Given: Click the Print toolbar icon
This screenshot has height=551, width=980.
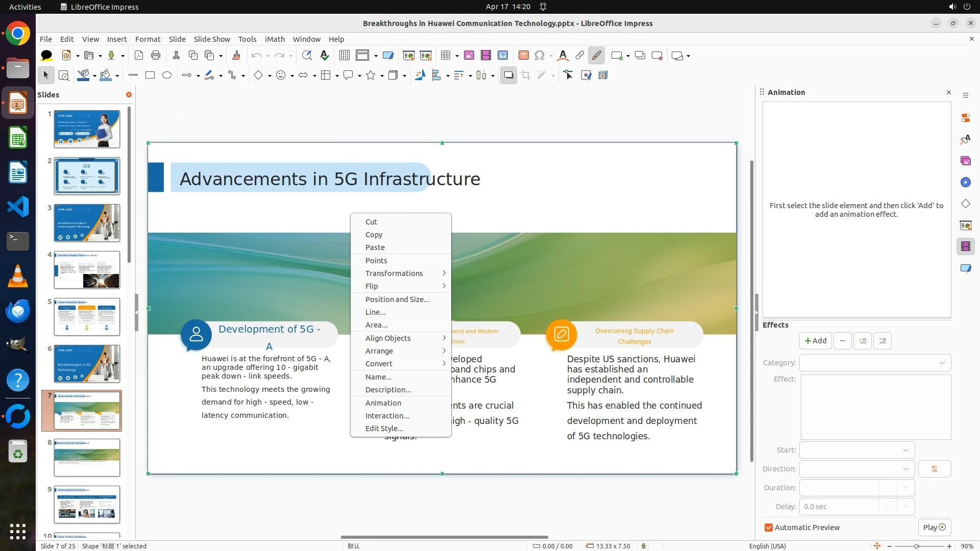Looking at the screenshot, I should (156, 56).
